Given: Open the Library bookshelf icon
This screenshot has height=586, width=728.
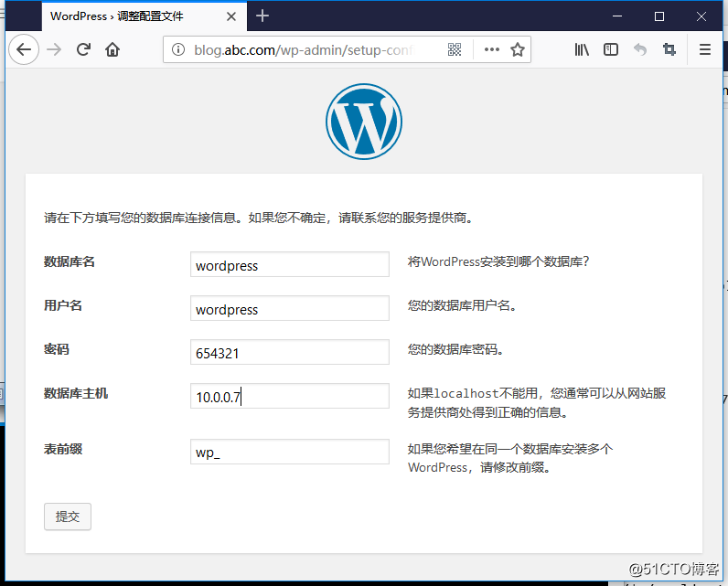Looking at the screenshot, I should pyautogui.click(x=582, y=49).
